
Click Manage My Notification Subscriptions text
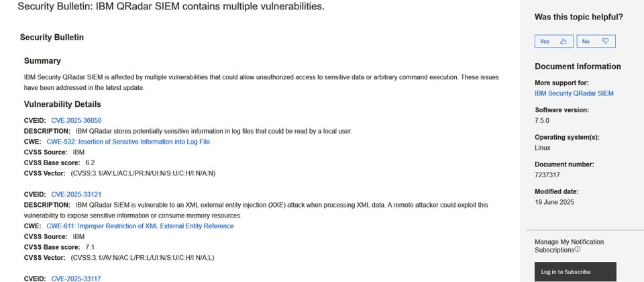click(570, 246)
